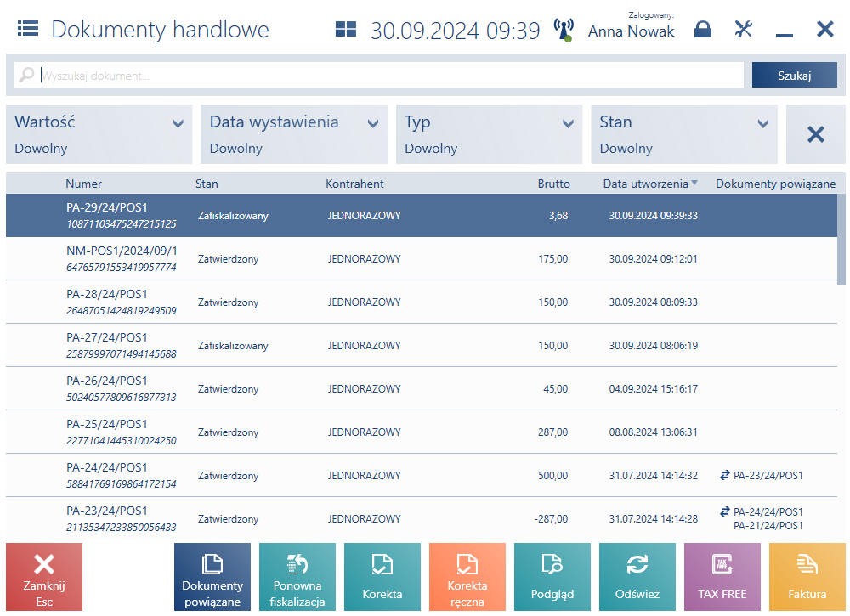Viewport: 850px width, 616px height.
Task: Sort the list by the Brutto column
Action: (x=553, y=184)
